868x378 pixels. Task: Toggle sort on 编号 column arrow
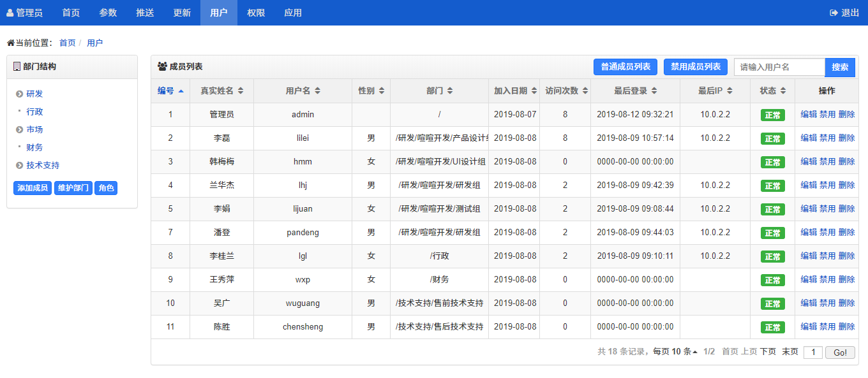[181, 91]
